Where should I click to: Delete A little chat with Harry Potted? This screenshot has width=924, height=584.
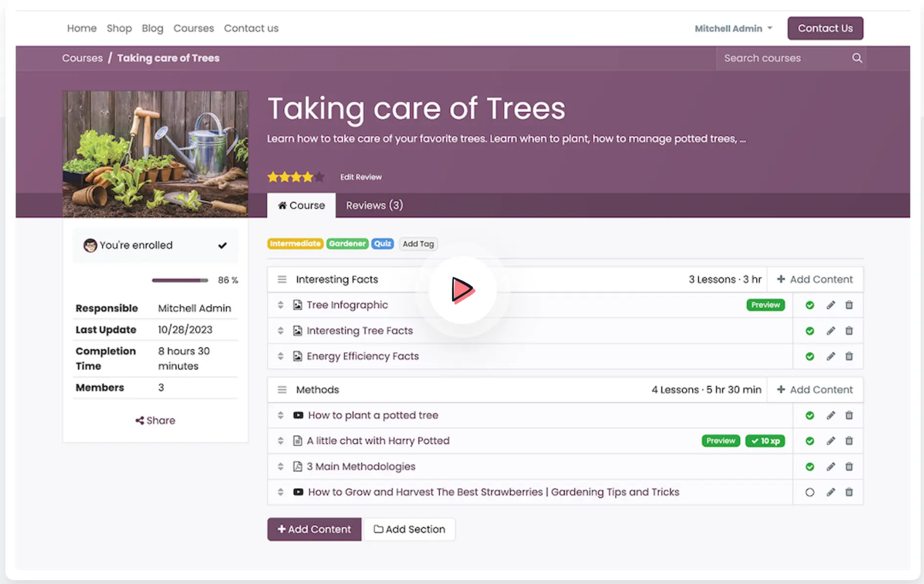point(849,441)
